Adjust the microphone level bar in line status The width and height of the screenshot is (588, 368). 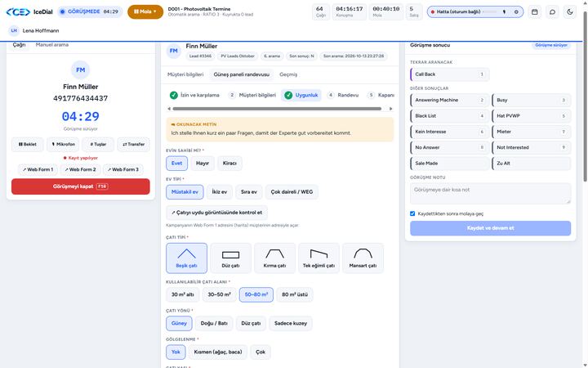pyautogui.click(x=491, y=12)
